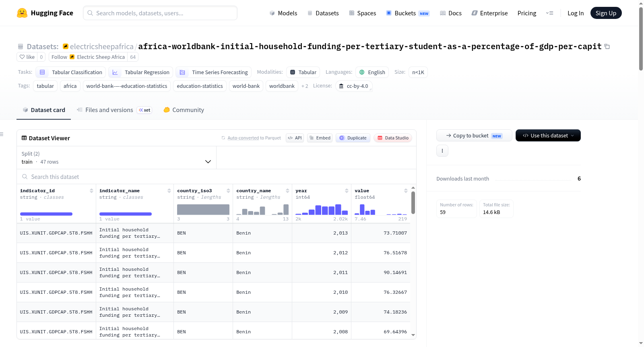Click value cell 73.71007
The image size is (644, 347).
tap(395, 233)
